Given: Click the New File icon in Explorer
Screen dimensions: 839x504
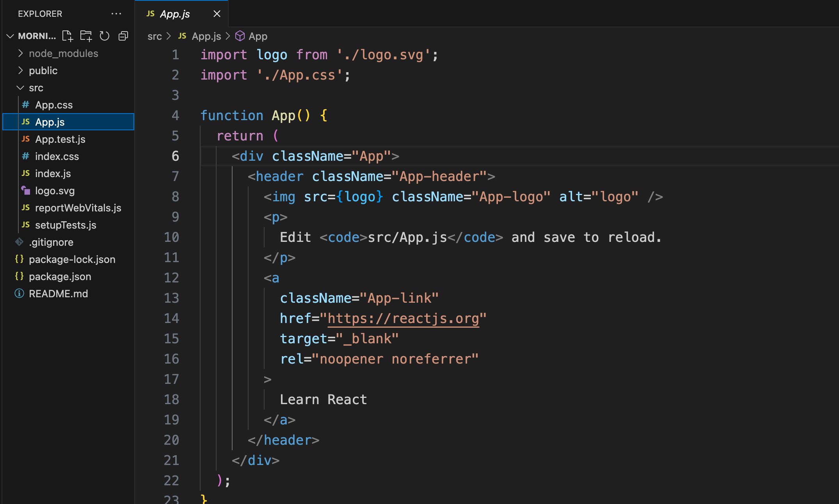Looking at the screenshot, I should pos(68,36).
